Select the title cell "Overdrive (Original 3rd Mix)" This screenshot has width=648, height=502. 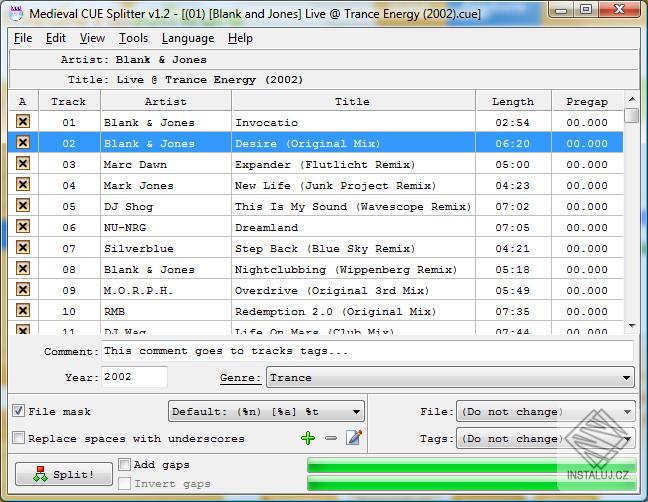pos(353,290)
